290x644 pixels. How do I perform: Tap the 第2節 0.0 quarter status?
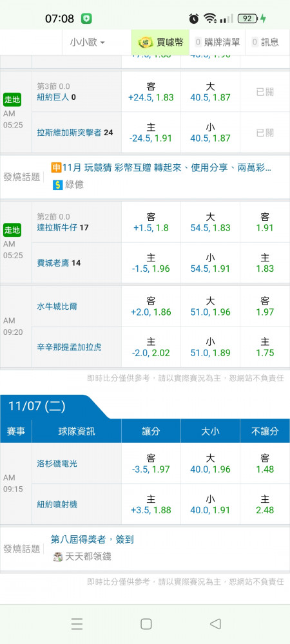coord(53,217)
